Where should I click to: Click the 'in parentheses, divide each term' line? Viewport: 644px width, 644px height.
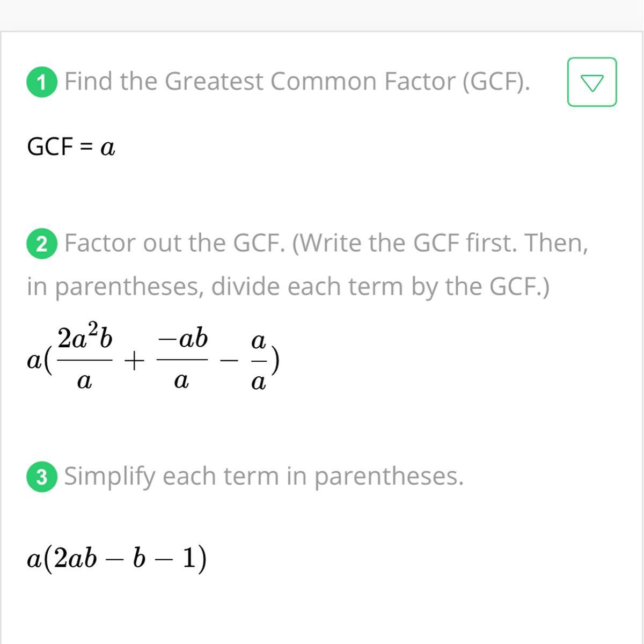tap(288, 286)
